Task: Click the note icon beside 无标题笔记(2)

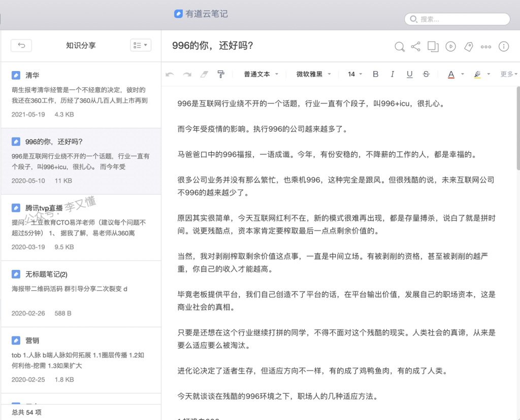Action: [x=16, y=274]
